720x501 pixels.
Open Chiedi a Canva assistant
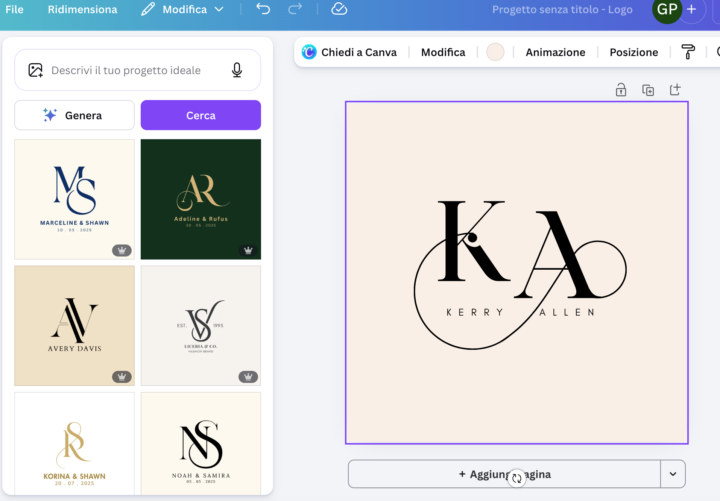(349, 52)
